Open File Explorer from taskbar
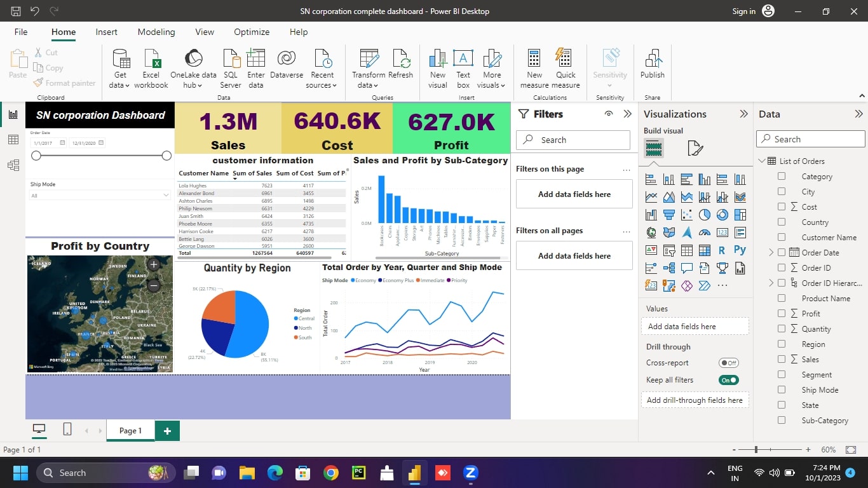This screenshot has height=488, width=868. pyautogui.click(x=247, y=473)
